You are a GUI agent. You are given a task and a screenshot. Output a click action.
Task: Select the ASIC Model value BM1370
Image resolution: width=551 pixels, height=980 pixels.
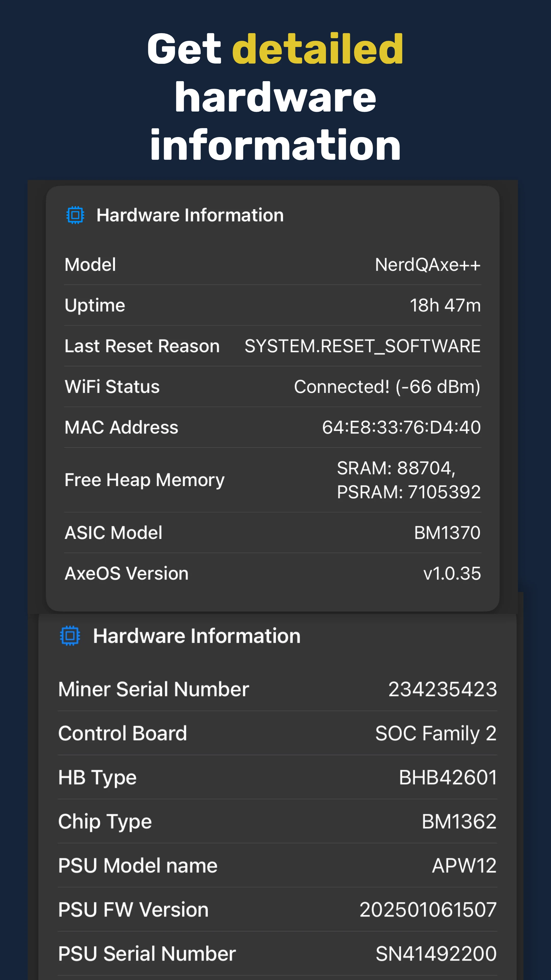[448, 533]
